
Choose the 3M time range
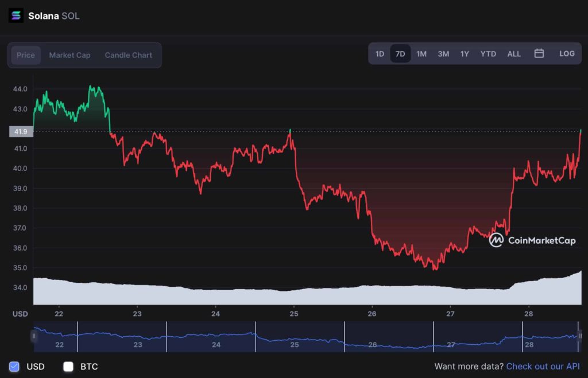point(443,54)
